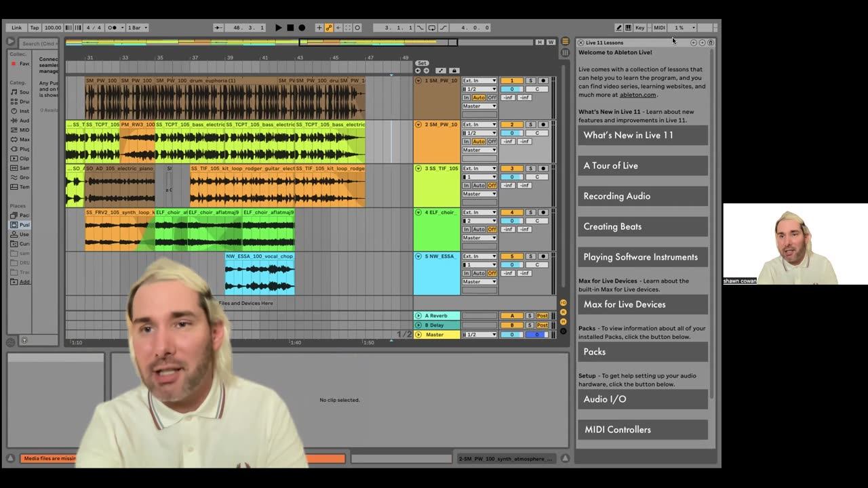The image size is (868, 488).
Task: Open track 4 Ext. In input dropdown
Action: tap(479, 212)
